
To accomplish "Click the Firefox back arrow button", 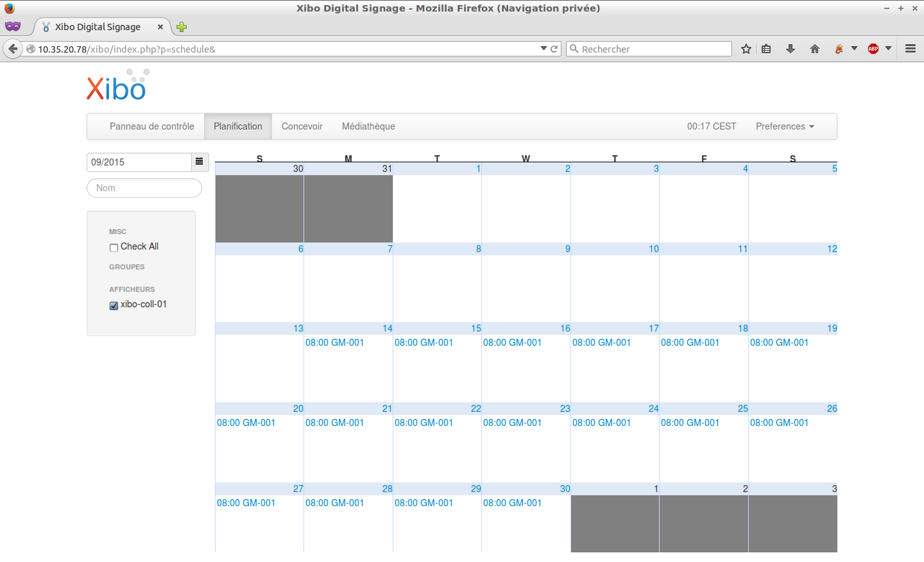I will tap(13, 49).
